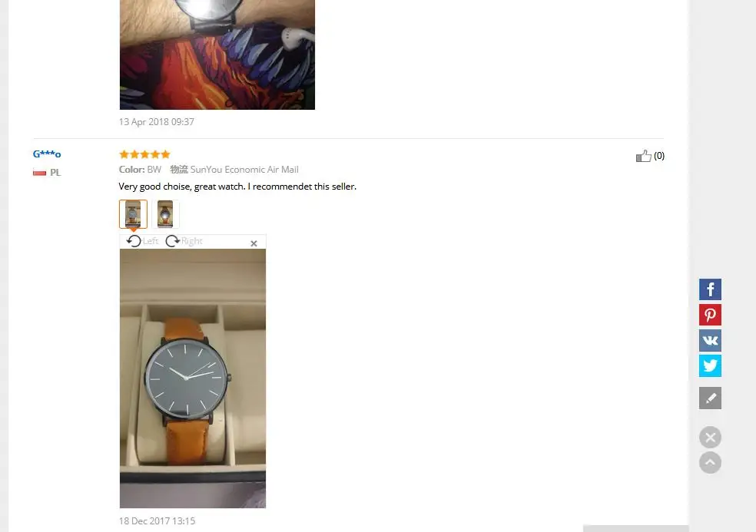The width and height of the screenshot is (756, 532).
Task: Select second watch thumbnail in review
Action: pos(165,214)
